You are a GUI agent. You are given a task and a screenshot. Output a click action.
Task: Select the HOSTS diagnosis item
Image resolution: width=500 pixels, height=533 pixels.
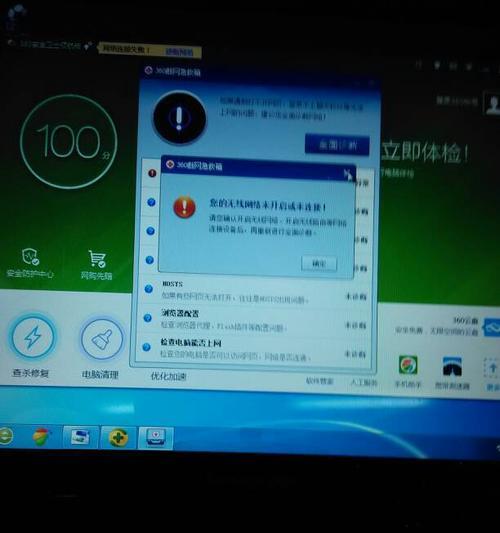pos(255,292)
